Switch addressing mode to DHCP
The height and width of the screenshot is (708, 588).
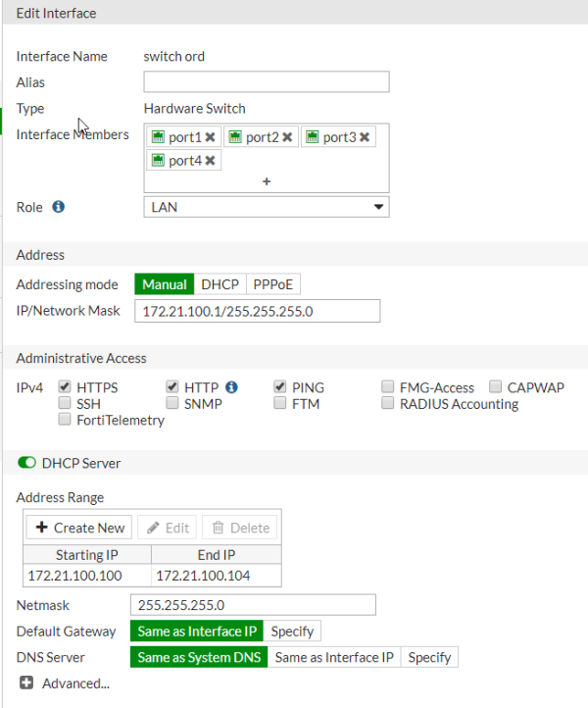[x=220, y=284]
